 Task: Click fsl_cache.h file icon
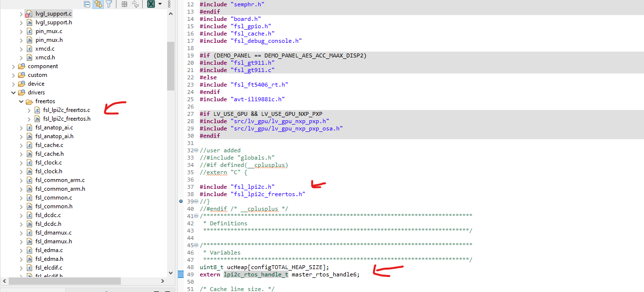pos(29,154)
